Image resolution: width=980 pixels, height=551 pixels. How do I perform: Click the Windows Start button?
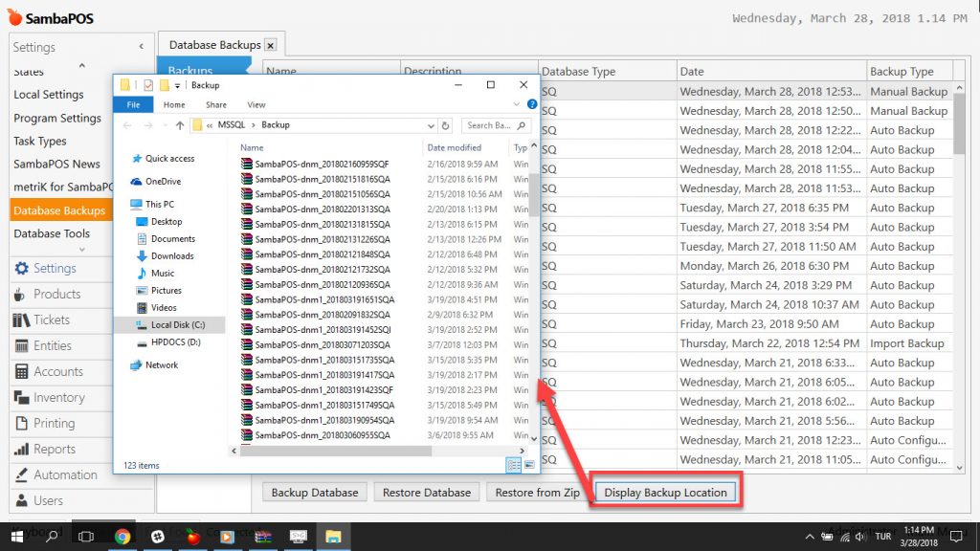tap(17, 536)
